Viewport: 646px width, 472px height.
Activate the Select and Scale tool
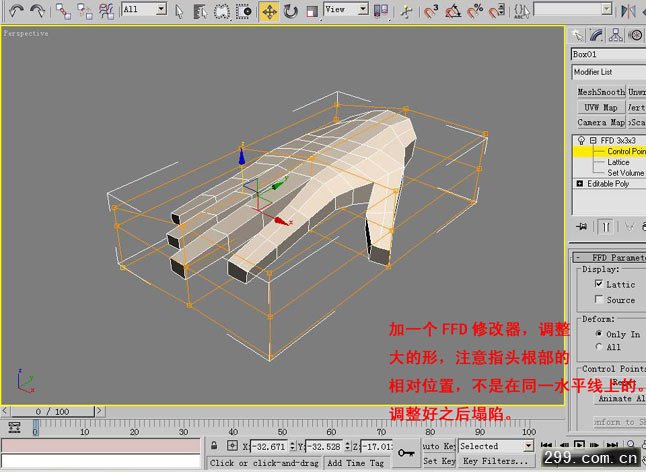click(x=312, y=12)
